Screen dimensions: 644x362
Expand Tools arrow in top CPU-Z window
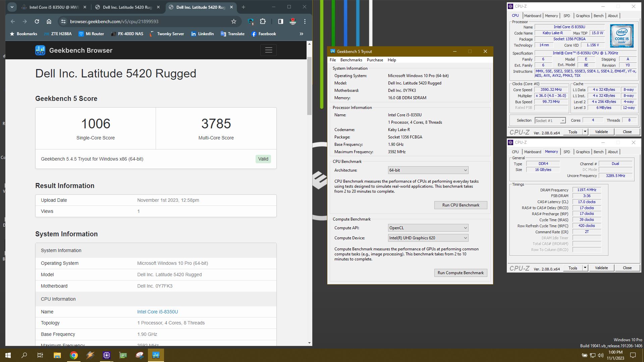585,132
